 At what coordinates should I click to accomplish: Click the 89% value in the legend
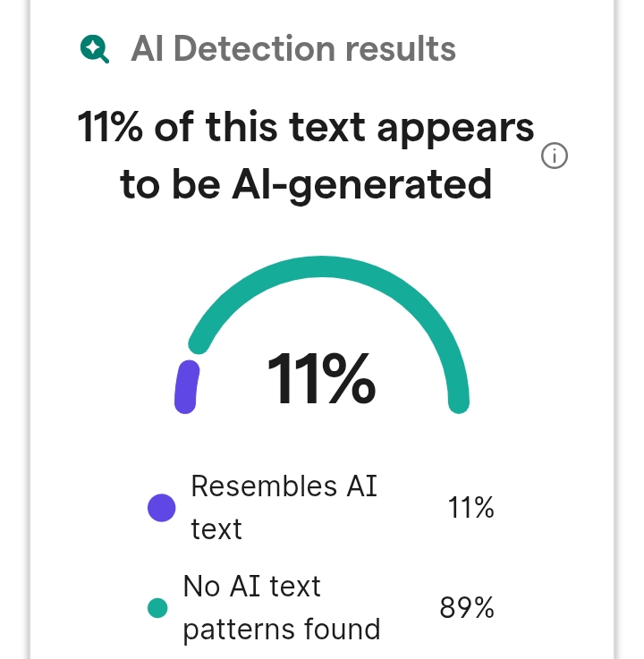467,608
